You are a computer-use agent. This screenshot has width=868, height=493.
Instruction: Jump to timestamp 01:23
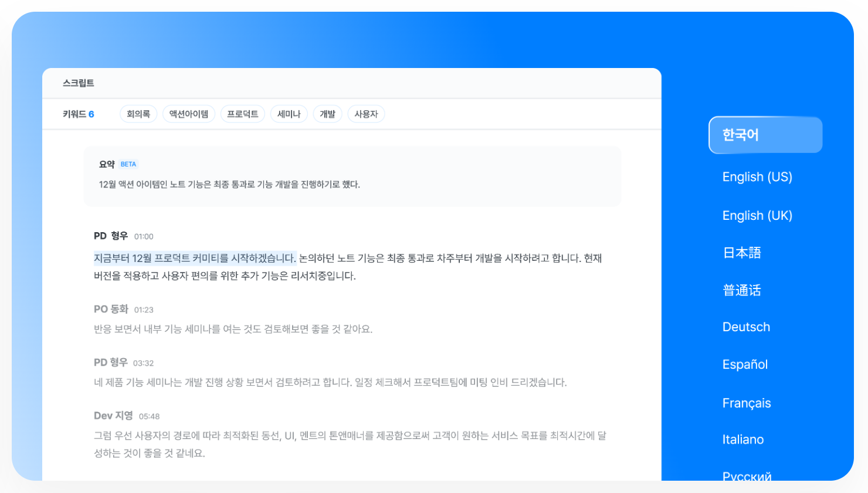click(144, 310)
